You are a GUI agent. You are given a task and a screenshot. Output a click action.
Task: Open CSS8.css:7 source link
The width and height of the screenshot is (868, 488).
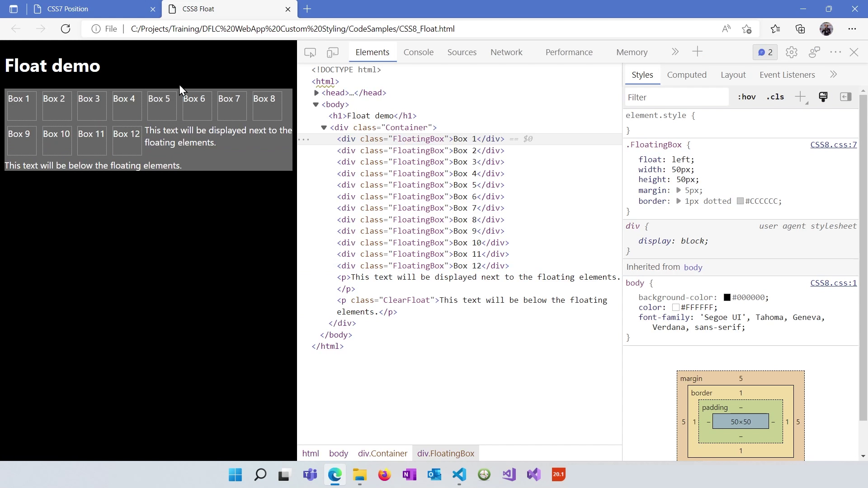point(833,145)
